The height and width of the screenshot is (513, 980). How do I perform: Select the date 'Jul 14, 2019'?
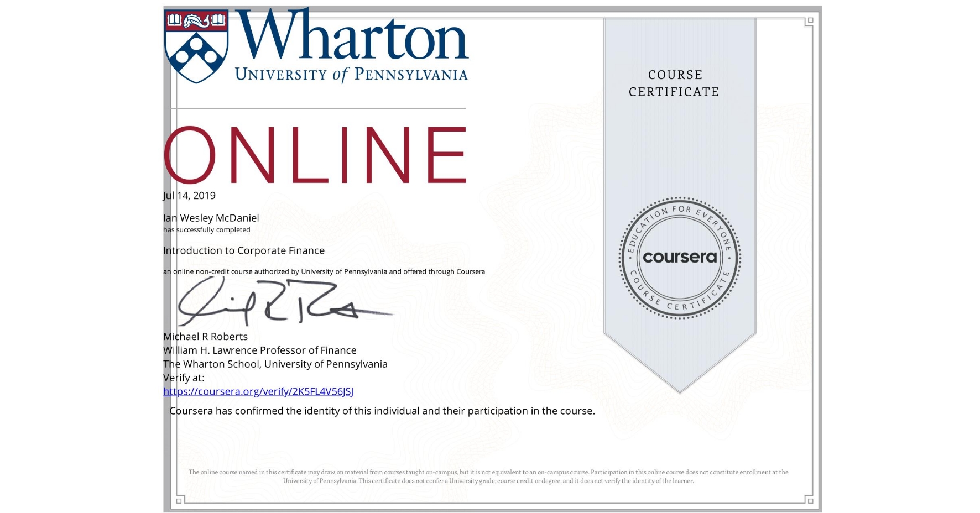[x=189, y=196]
